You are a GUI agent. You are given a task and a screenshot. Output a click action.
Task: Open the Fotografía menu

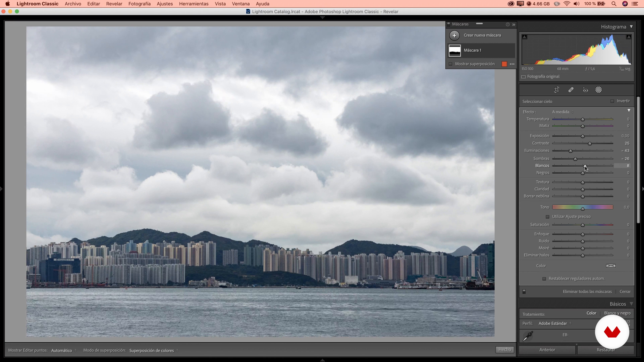click(139, 4)
